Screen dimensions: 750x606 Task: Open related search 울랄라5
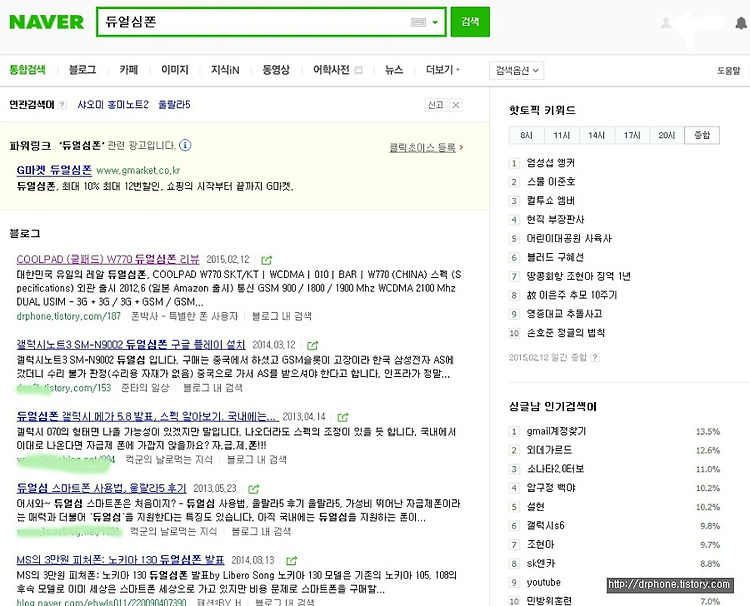174,104
